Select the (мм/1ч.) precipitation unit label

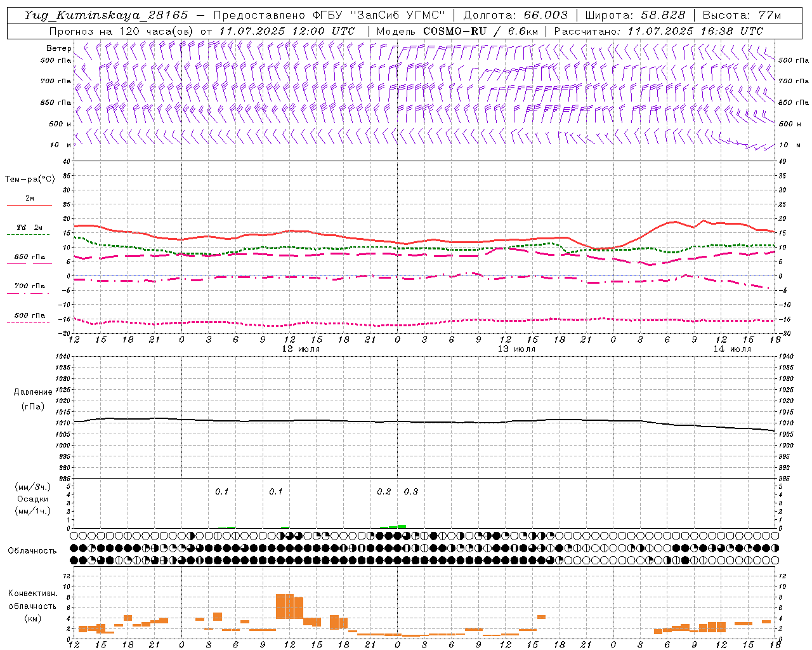point(33,511)
